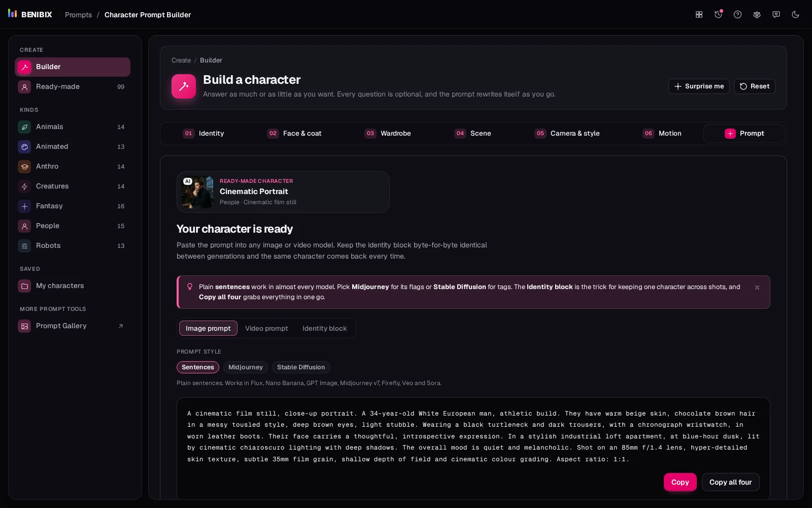Click the Creatures lightning icon in sidebar
The width and height of the screenshot is (812, 508).
click(x=24, y=186)
